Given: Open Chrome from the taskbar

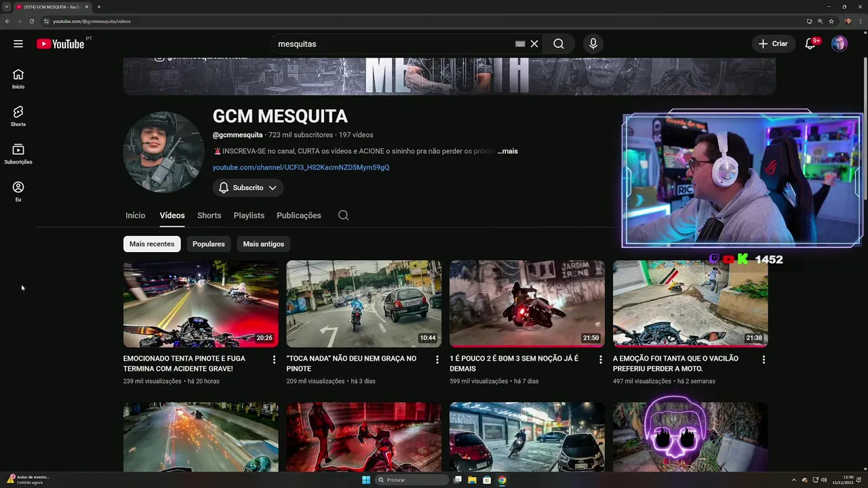Looking at the screenshot, I should (502, 480).
